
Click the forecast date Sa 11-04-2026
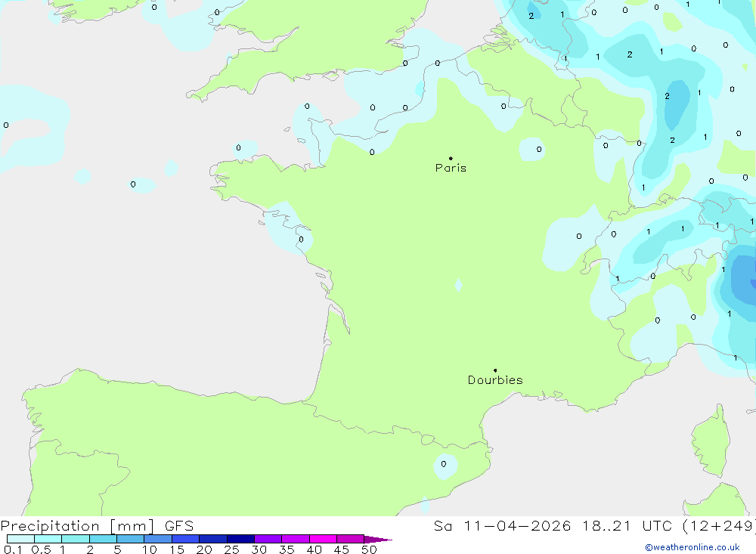click(x=503, y=525)
